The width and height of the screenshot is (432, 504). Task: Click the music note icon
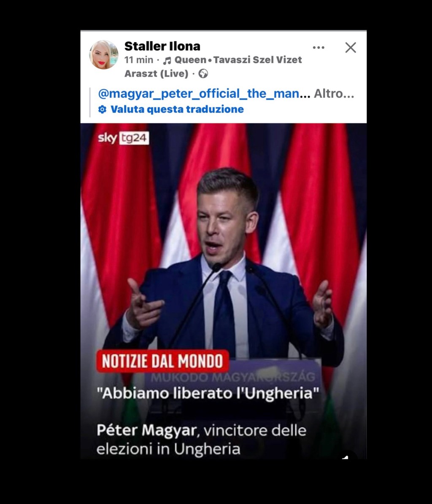167,60
